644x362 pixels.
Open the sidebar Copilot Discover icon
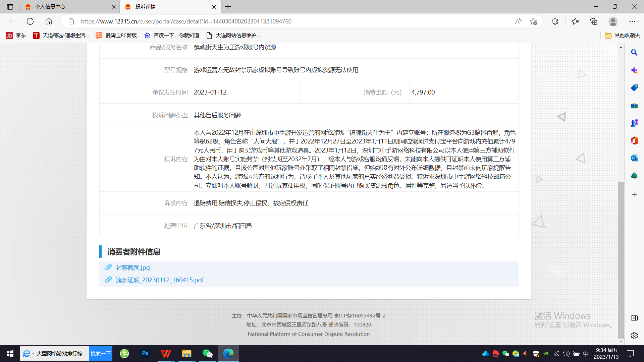(x=634, y=70)
